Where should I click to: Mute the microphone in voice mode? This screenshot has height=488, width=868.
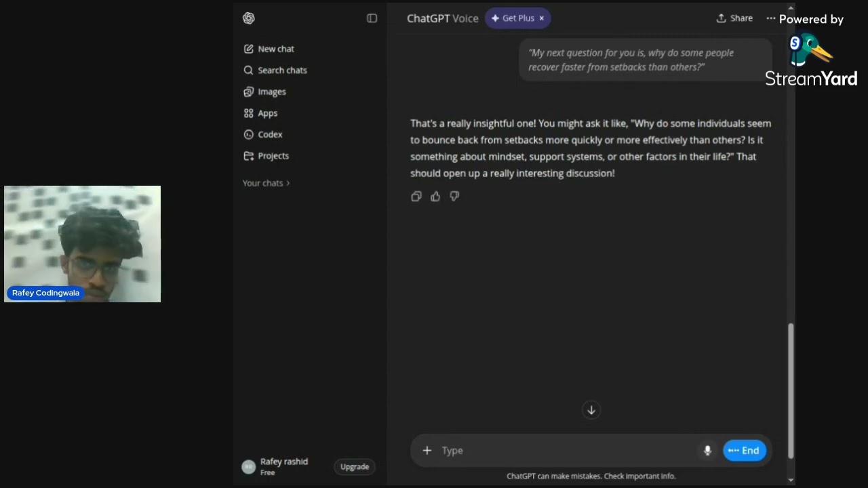[707, 451]
